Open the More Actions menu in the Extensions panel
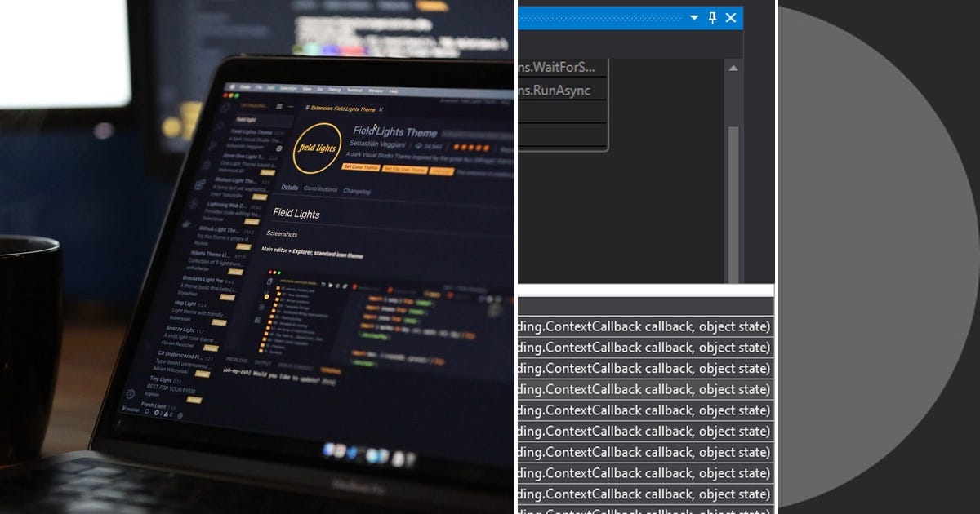The height and width of the screenshot is (514, 980). (291, 106)
